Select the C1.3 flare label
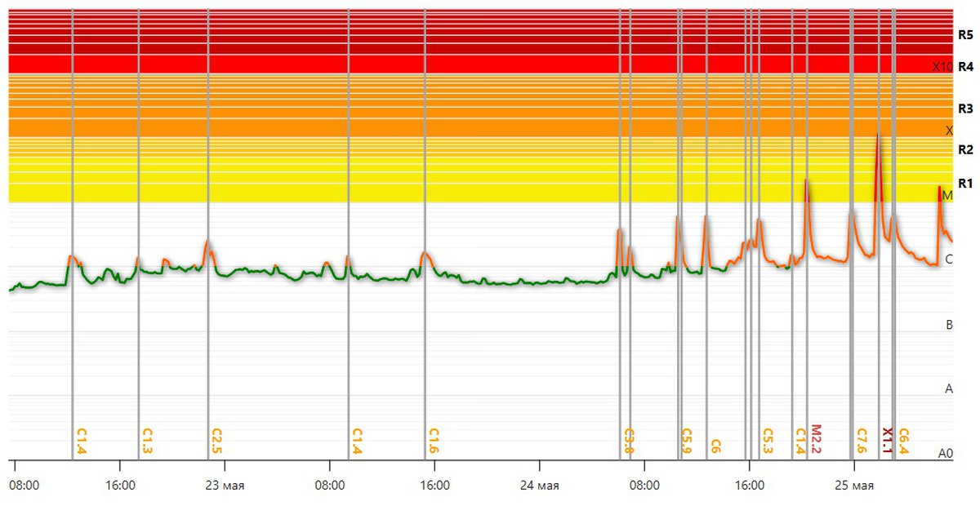 147,440
